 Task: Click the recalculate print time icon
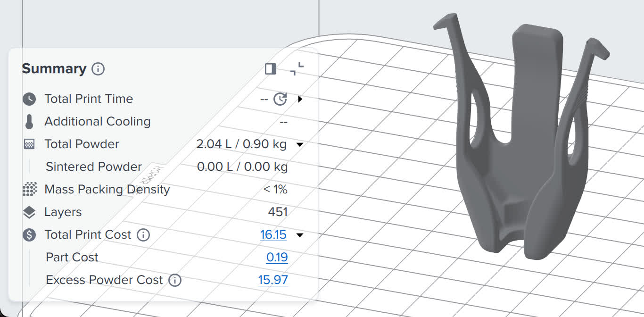281,99
